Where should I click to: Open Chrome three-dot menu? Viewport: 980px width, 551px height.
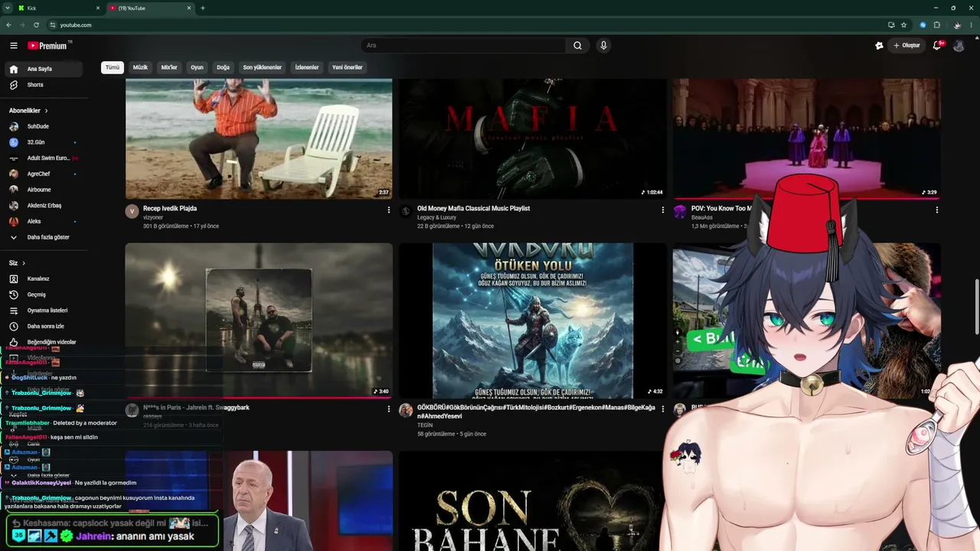971,25
